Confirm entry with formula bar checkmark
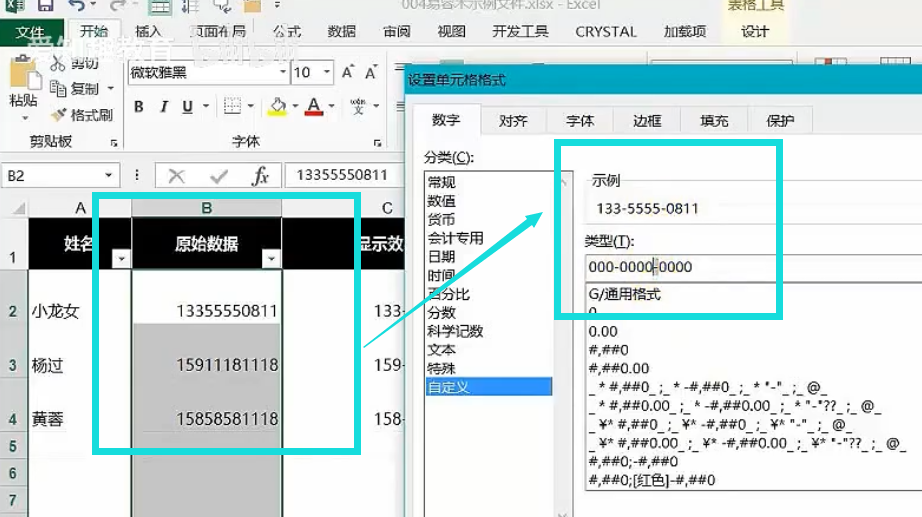The image size is (922, 517). pos(219,176)
